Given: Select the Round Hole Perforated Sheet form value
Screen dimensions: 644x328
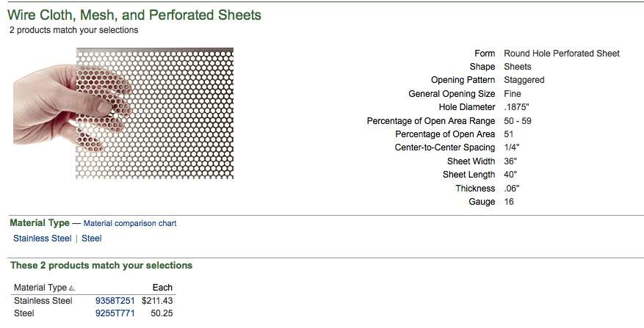Looking at the screenshot, I should pyautogui.click(x=562, y=54).
